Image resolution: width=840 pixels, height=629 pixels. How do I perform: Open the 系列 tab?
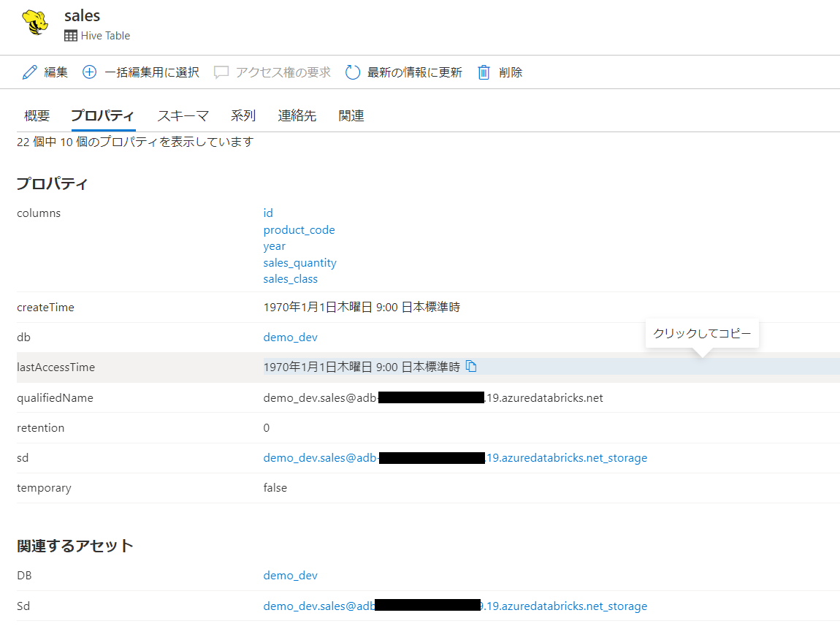243,115
